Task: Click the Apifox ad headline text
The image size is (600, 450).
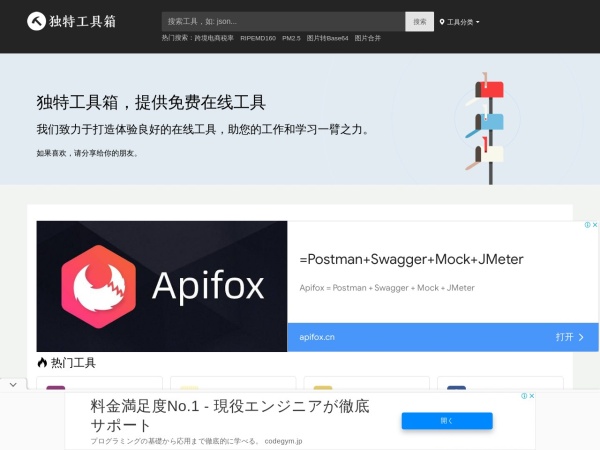Action: (411, 260)
